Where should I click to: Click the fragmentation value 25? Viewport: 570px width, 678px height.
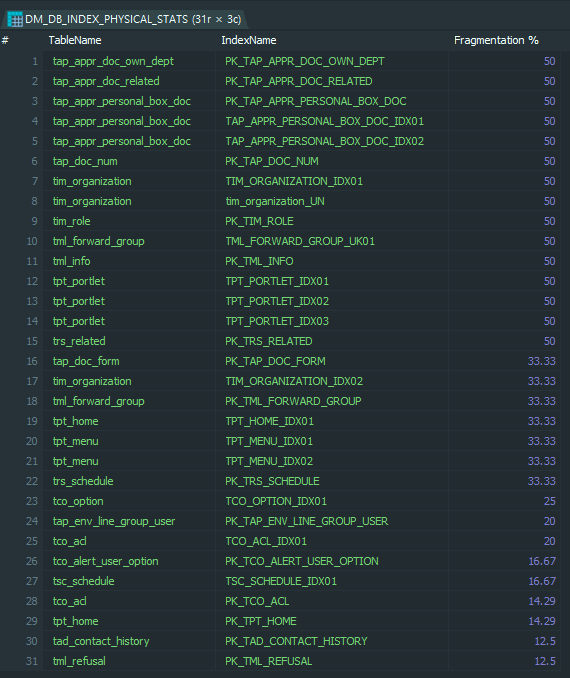coord(549,501)
